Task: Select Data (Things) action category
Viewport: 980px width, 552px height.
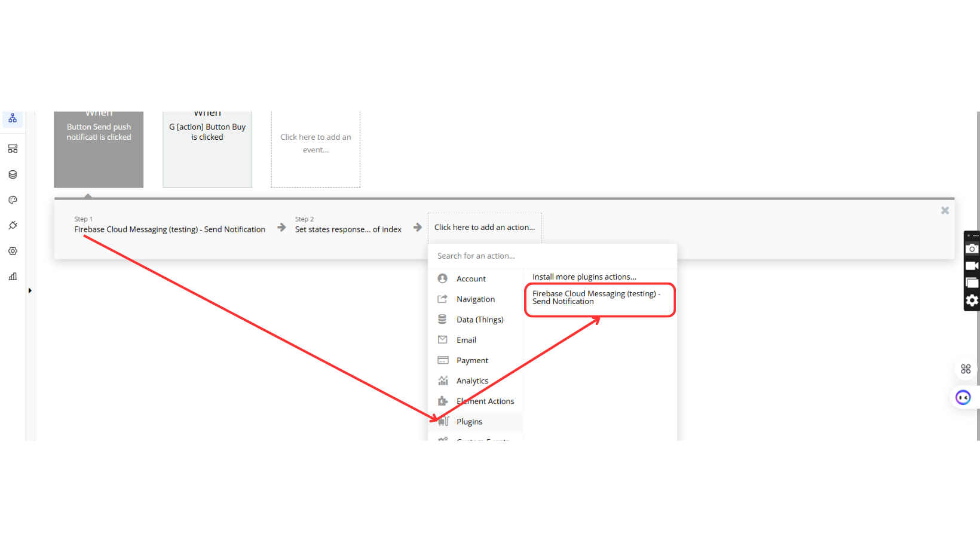Action: point(476,320)
